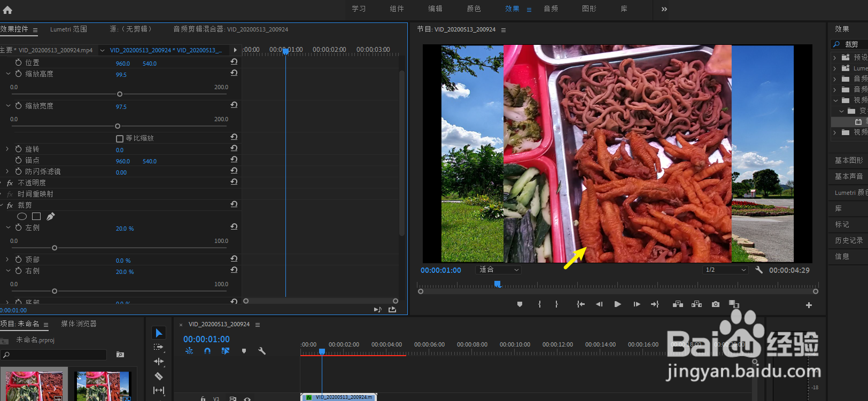Select free draw bezier pen mask
This screenshot has height=401, width=868.
pyautogui.click(x=51, y=216)
